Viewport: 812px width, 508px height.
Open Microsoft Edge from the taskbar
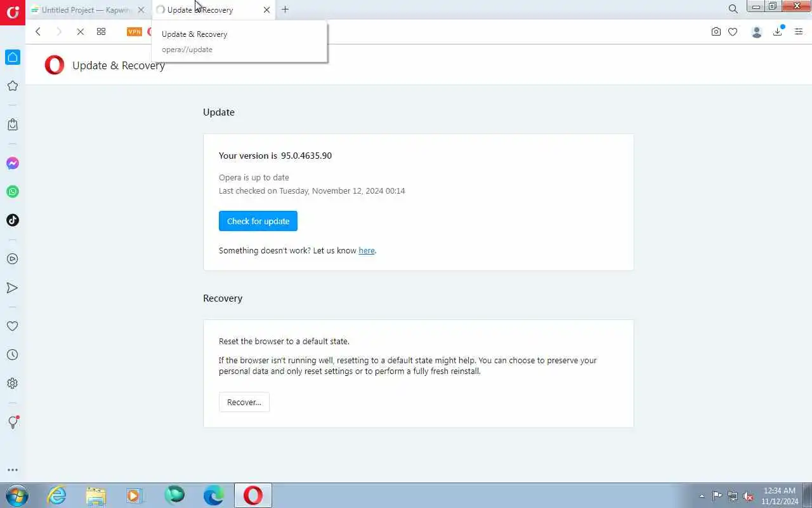pyautogui.click(x=213, y=495)
